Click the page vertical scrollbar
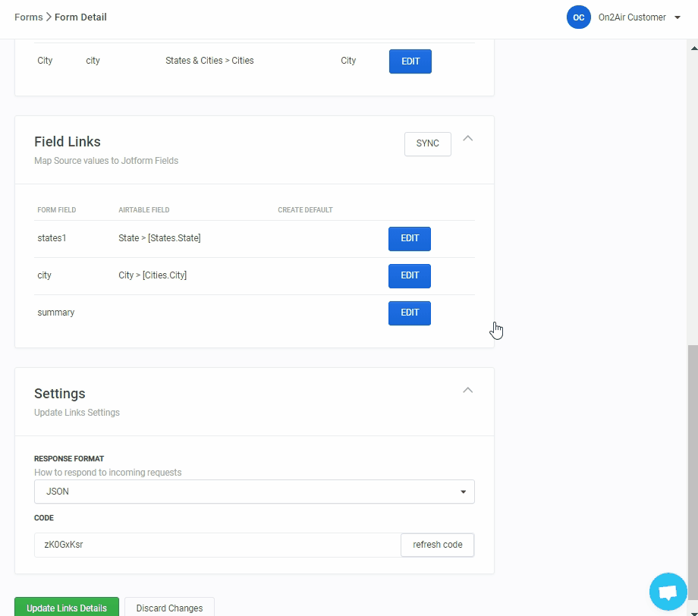The width and height of the screenshot is (698, 616). pos(691,455)
